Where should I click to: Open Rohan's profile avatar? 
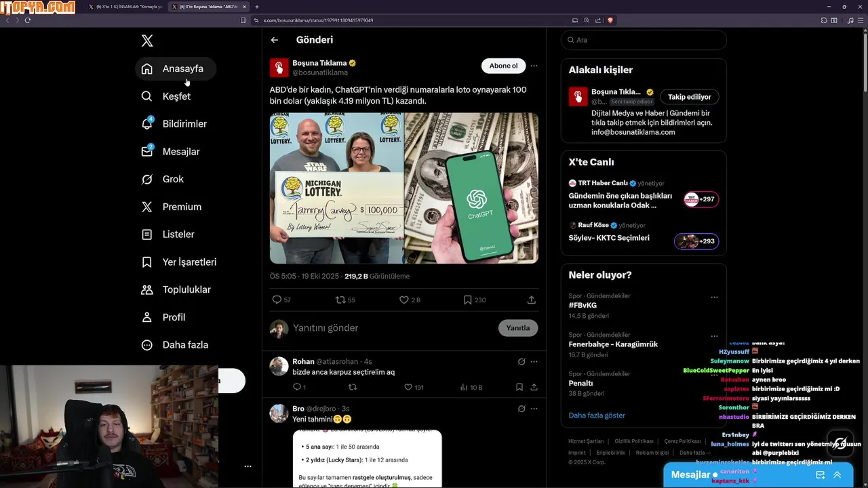[x=279, y=366]
